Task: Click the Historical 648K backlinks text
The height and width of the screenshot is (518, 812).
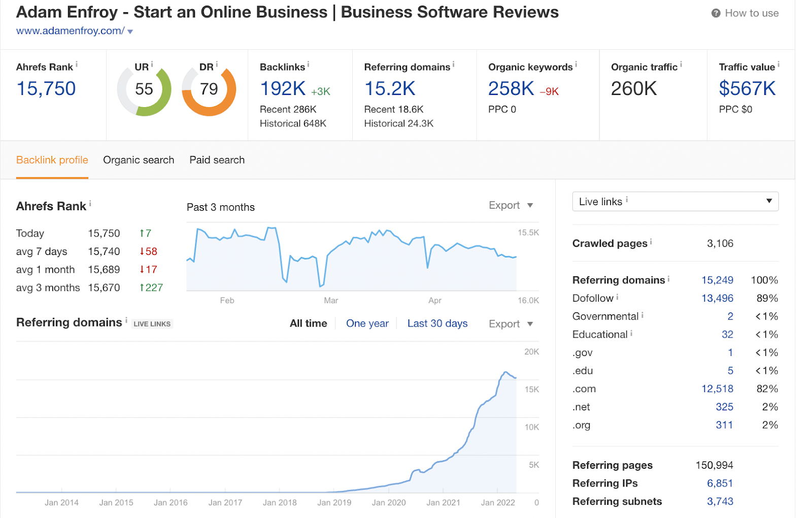Action: (293, 123)
